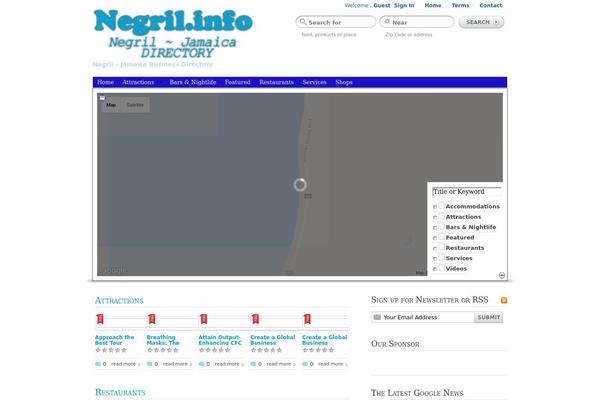Image resolution: width=600 pixels, height=400 pixels.
Task: Tick the Restaurants filter checkbox
Action: click(x=435, y=248)
